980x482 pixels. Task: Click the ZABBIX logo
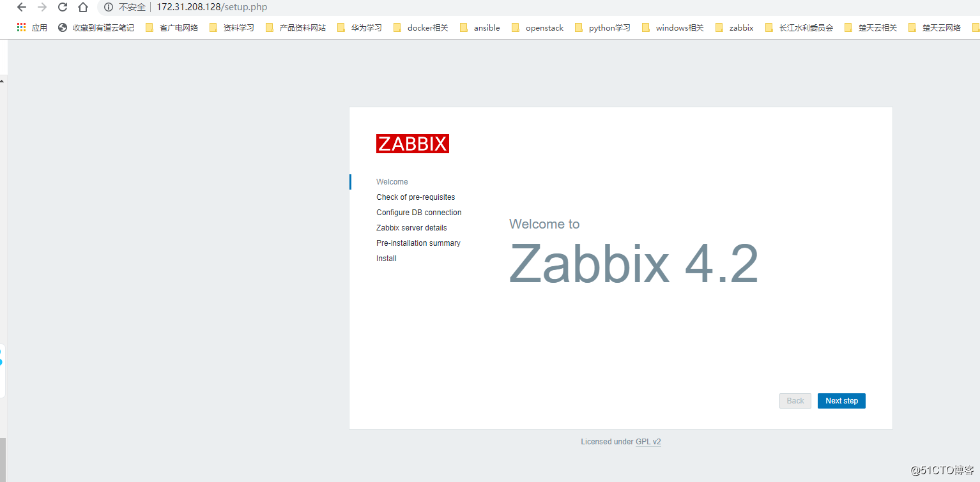(412, 143)
